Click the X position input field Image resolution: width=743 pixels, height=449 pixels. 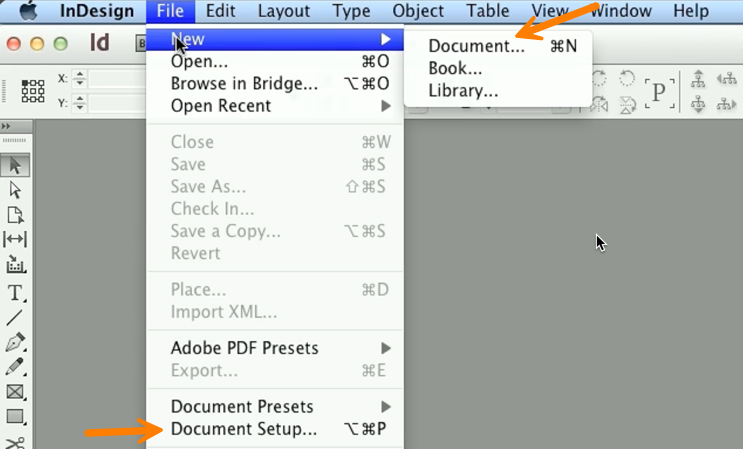coord(118,79)
